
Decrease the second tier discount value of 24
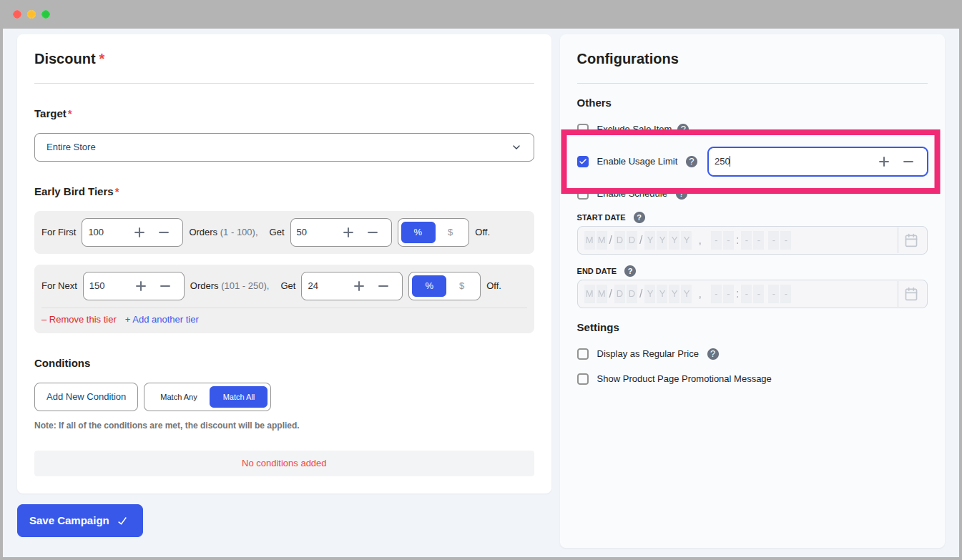click(383, 286)
